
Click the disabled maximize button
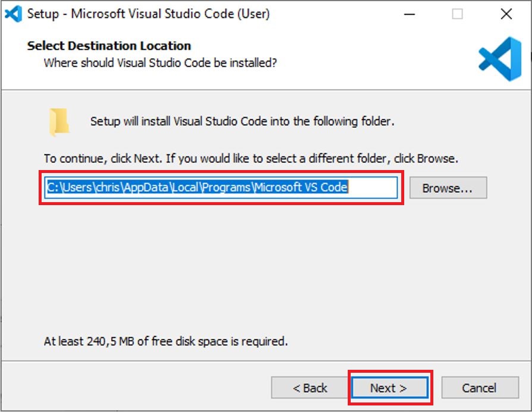(x=457, y=14)
